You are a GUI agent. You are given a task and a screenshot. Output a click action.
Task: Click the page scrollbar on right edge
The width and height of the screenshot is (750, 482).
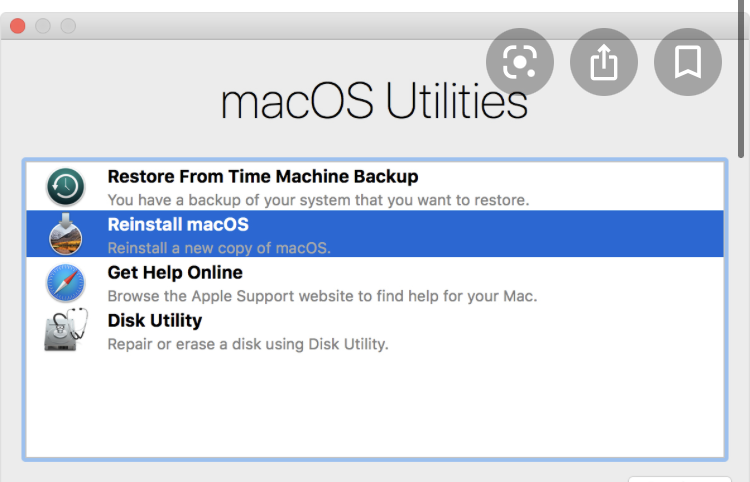click(741, 80)
